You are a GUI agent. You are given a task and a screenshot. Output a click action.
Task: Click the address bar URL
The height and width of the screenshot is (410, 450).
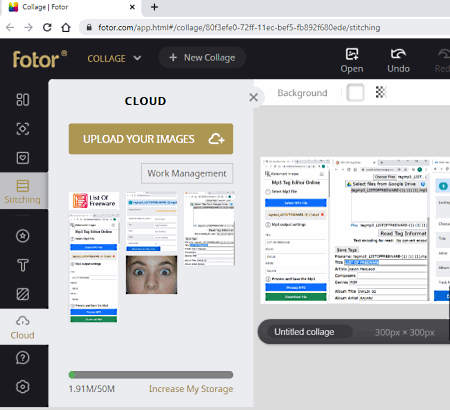239,27
